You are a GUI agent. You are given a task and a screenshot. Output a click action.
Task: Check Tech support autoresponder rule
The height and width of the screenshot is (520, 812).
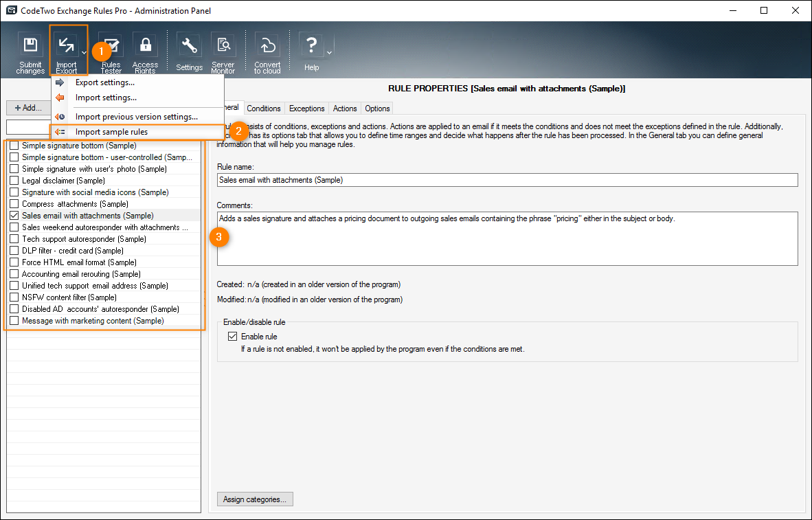[x=14, y=239]
